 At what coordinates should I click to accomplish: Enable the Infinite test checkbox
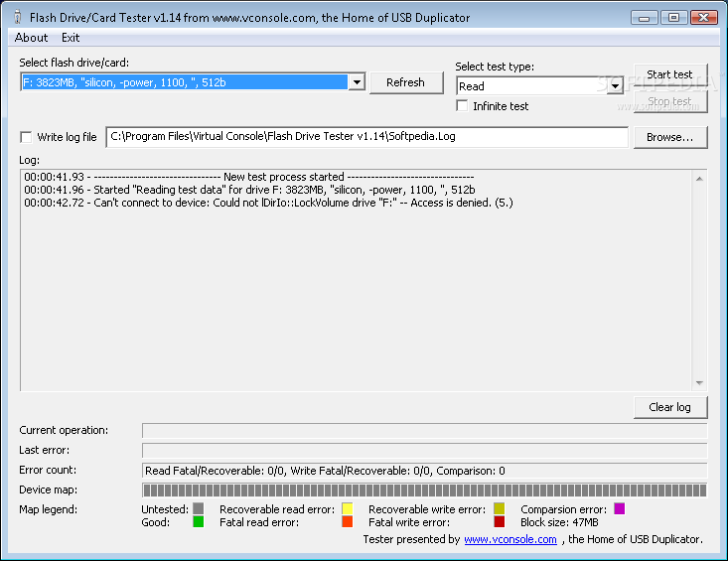(x=462, y=106)
